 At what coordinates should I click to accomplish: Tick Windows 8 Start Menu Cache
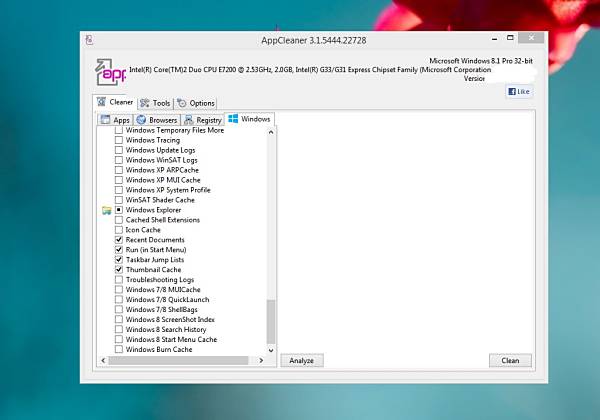click(119, 339)
